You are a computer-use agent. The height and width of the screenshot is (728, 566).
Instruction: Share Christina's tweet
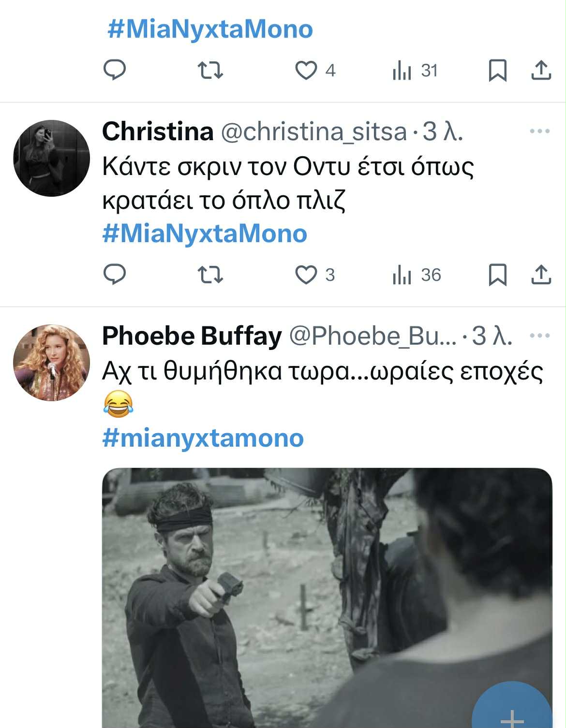point(541,275)
